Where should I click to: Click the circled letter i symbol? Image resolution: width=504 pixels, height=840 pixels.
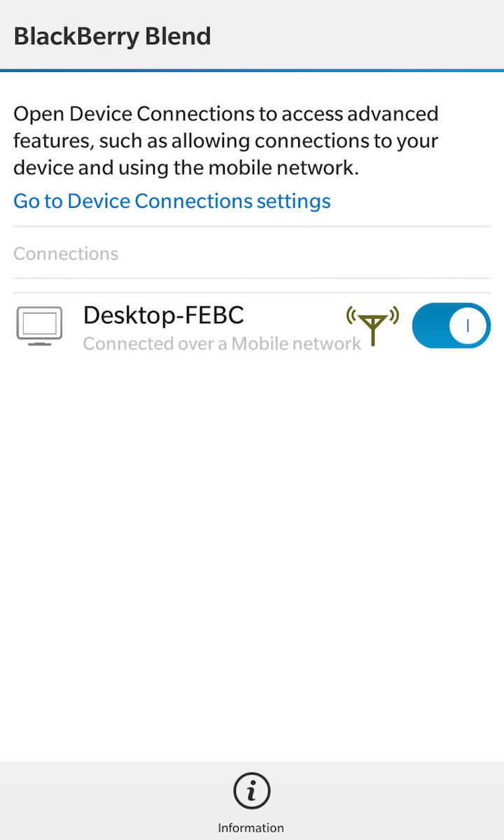tap(251, 791)
